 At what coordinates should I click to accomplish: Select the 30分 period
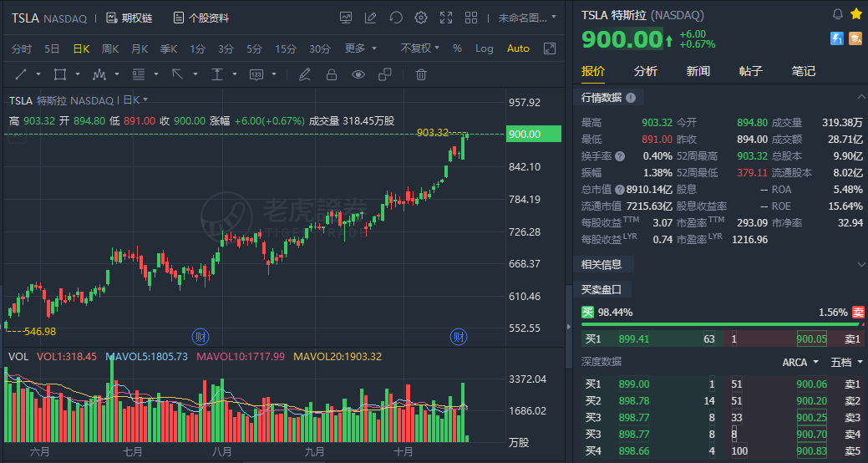[319, 48]
